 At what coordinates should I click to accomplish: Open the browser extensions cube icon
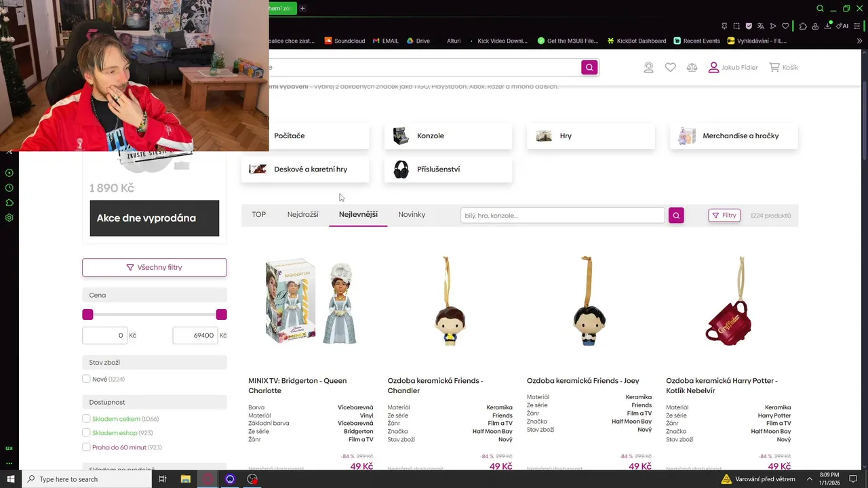click(x=803, y=26)
